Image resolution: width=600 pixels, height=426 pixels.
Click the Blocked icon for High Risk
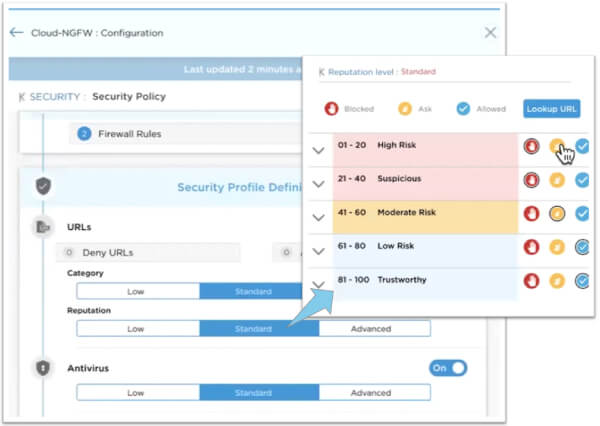532,147
